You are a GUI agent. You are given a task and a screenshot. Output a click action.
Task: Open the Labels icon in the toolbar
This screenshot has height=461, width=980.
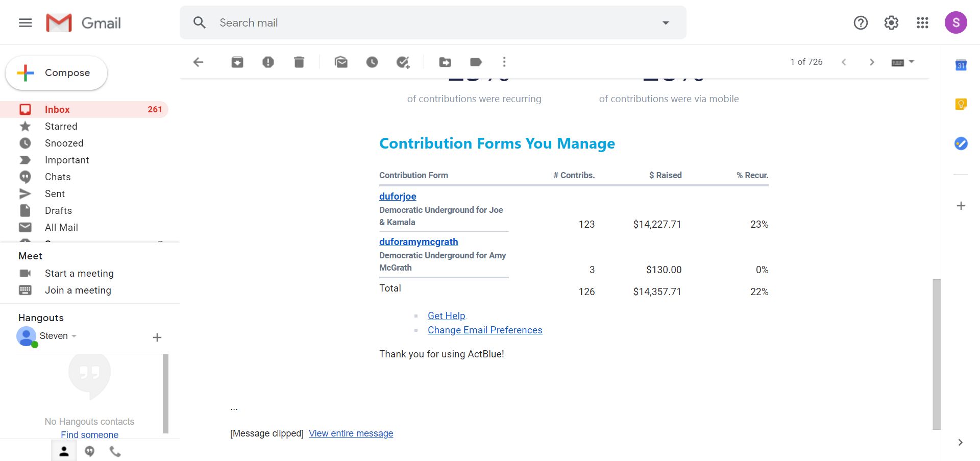pos(476,62)
